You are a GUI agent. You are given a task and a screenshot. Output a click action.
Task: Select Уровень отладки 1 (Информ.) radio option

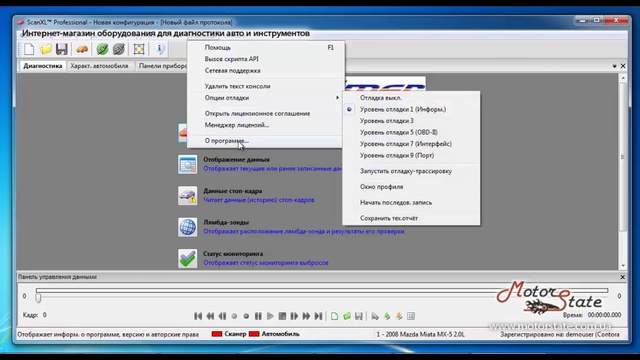(x=411, y=109)
